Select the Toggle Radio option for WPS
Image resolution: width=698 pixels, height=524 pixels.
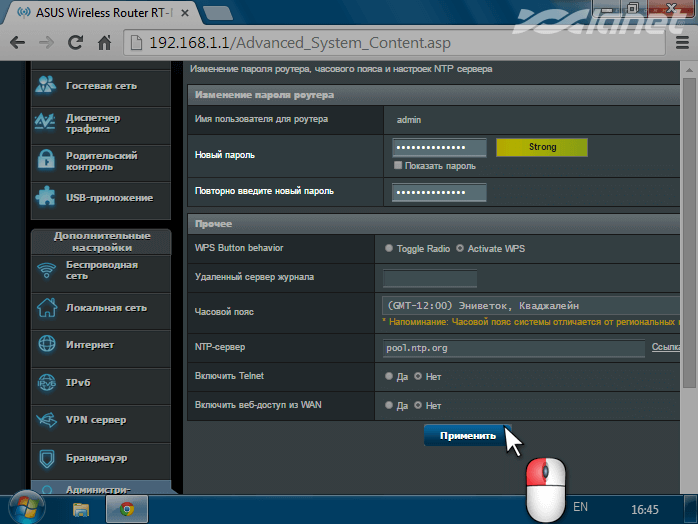(389, 249)
